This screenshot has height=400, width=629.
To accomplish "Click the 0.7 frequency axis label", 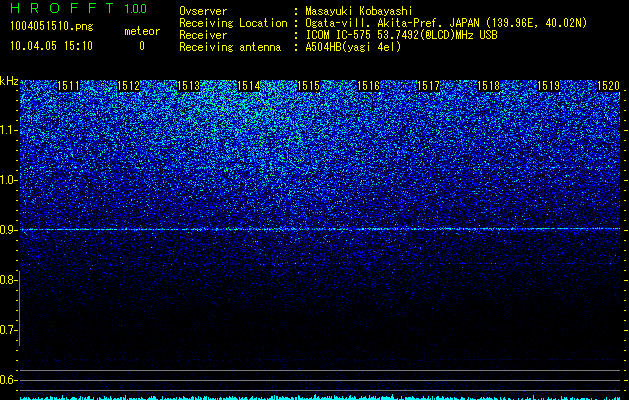I will coord(7,330).
